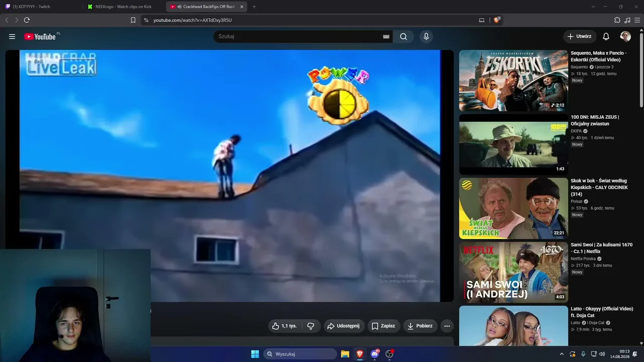The height and width of the screenshot is (362, 644).
Task: Open File Explorer from the taskbar
Action: point(345,354)
